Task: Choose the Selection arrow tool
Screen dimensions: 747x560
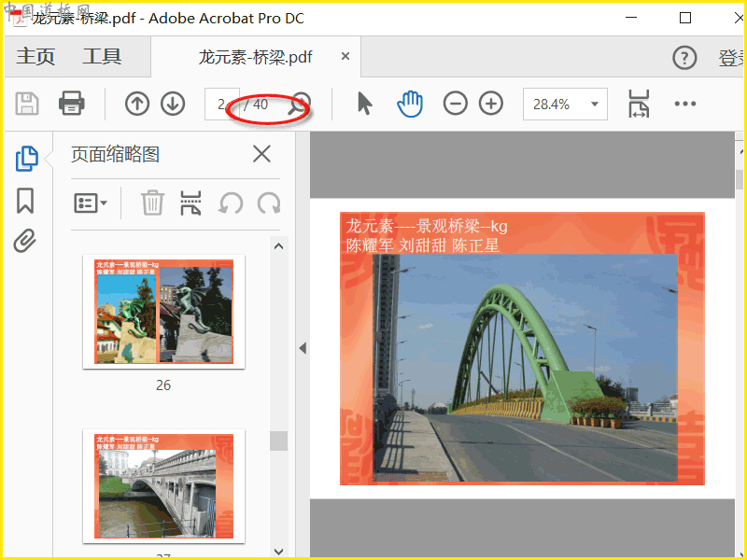Action: (364, 104)
